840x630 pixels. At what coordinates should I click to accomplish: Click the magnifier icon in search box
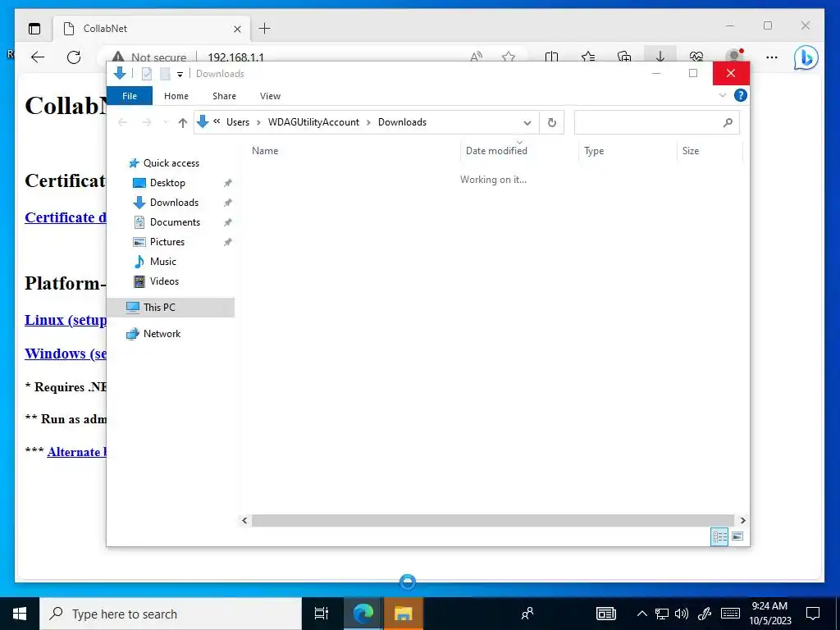728,123
